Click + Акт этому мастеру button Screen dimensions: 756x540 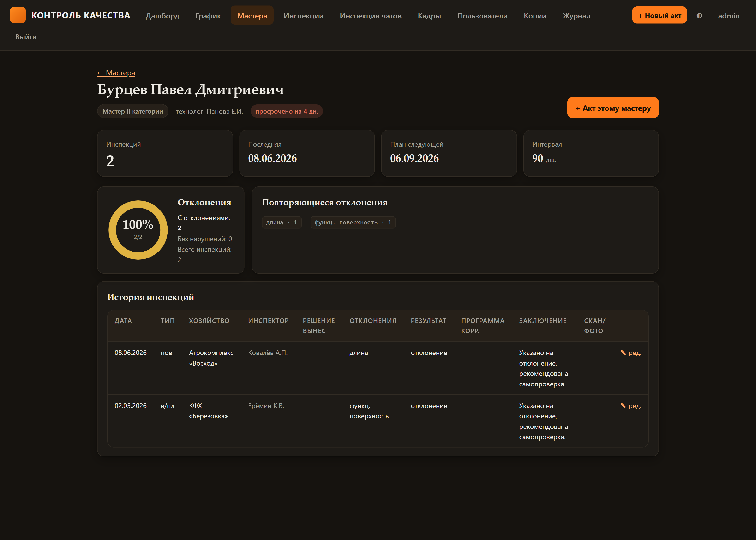(613, 108)
